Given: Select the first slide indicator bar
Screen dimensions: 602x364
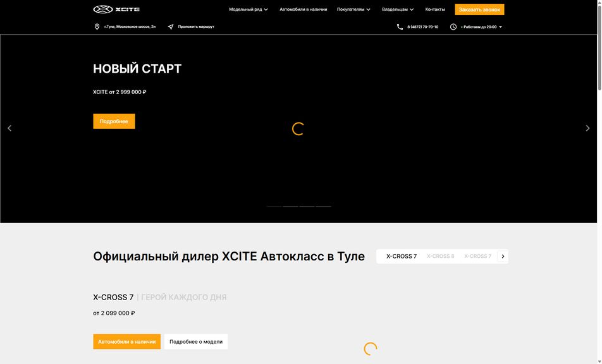Looking at the screenshot, I should coord(274,207).
